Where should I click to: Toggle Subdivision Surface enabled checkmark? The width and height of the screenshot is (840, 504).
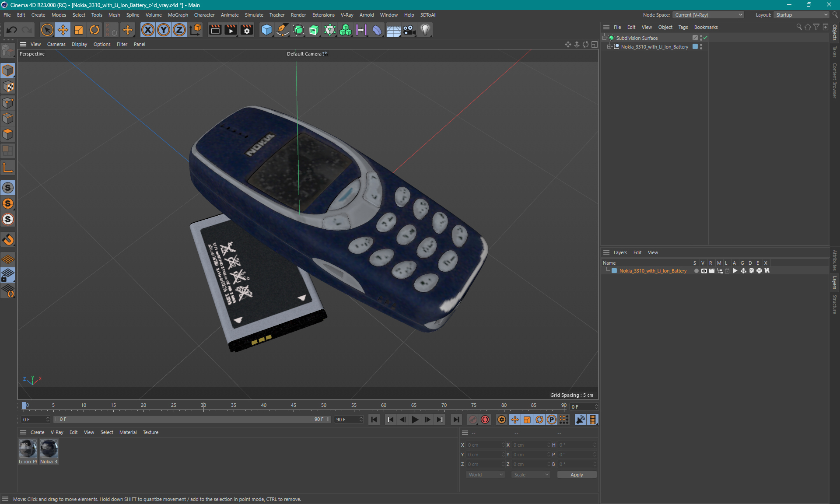[x=705, y=38]
